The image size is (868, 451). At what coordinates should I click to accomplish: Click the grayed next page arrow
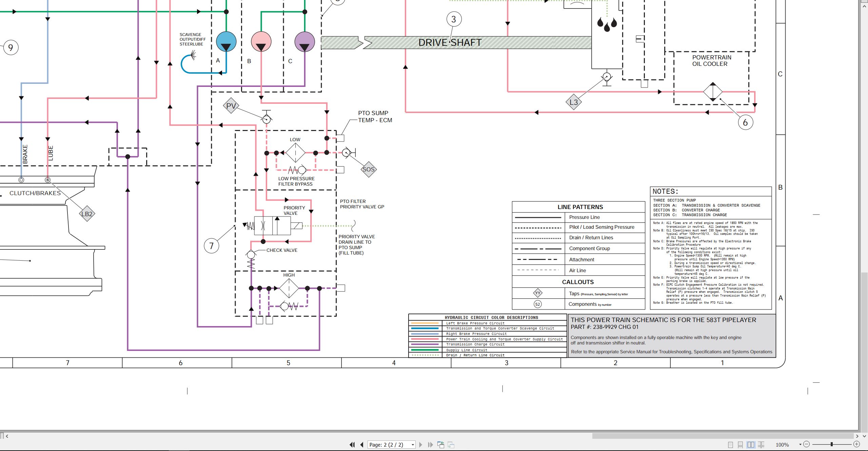[x=421, y=445]
